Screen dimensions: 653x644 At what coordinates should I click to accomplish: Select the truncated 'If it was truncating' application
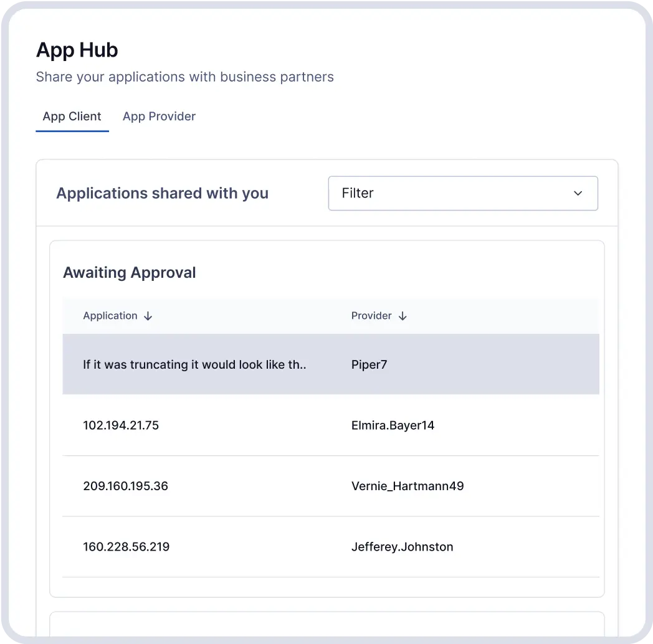tap(194, 365)
